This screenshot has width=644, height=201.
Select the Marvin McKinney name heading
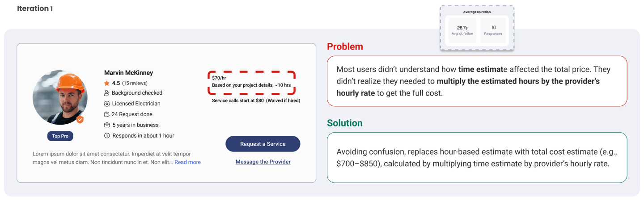pyautogui.click(x=128, y=73)
